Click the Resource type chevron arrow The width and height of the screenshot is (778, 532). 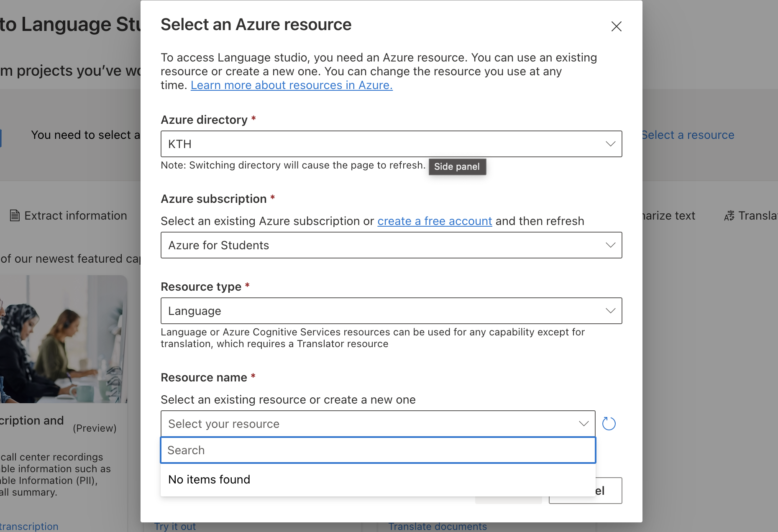click(x=610, y=311)
